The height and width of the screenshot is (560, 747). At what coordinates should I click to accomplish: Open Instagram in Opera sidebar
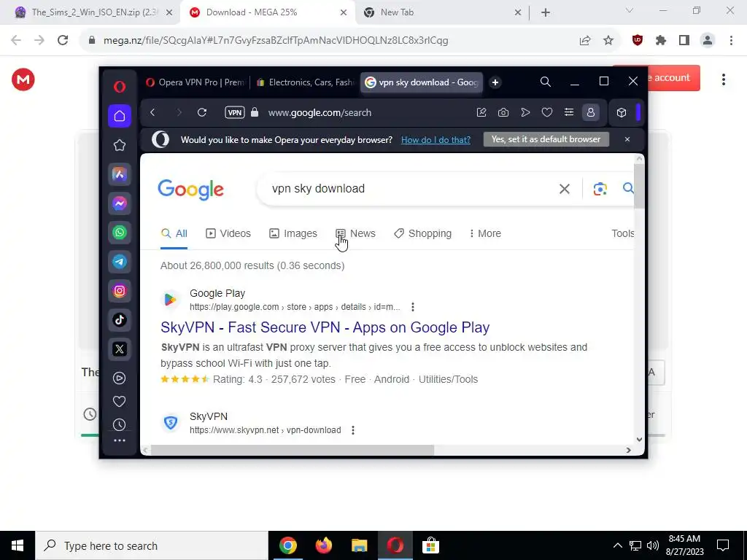coord(119,290)
